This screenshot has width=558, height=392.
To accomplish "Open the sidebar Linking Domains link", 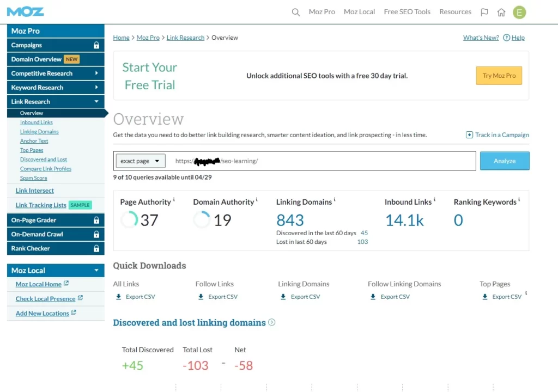I will tap(39, 132).
